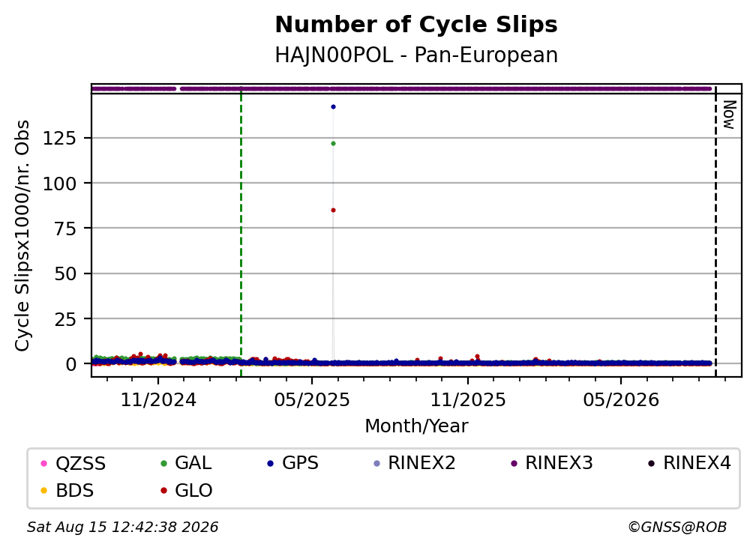Click the x-axis tick label '05/2026'
This screenshot has height=550, width=756.
(621, 400)
